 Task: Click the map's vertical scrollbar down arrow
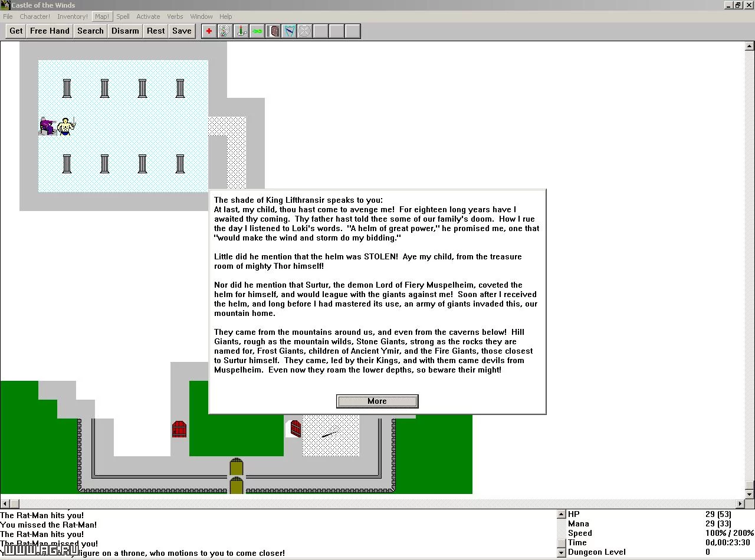coord(750,494)
